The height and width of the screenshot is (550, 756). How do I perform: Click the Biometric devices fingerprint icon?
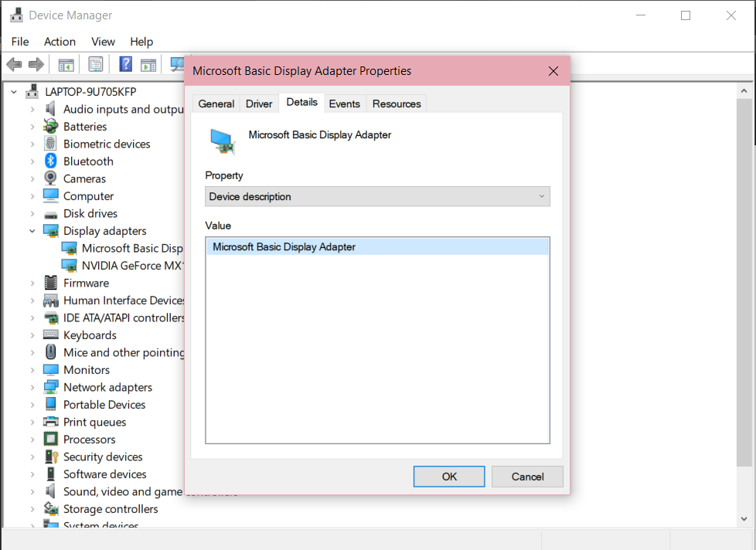(x=50, y=144)
